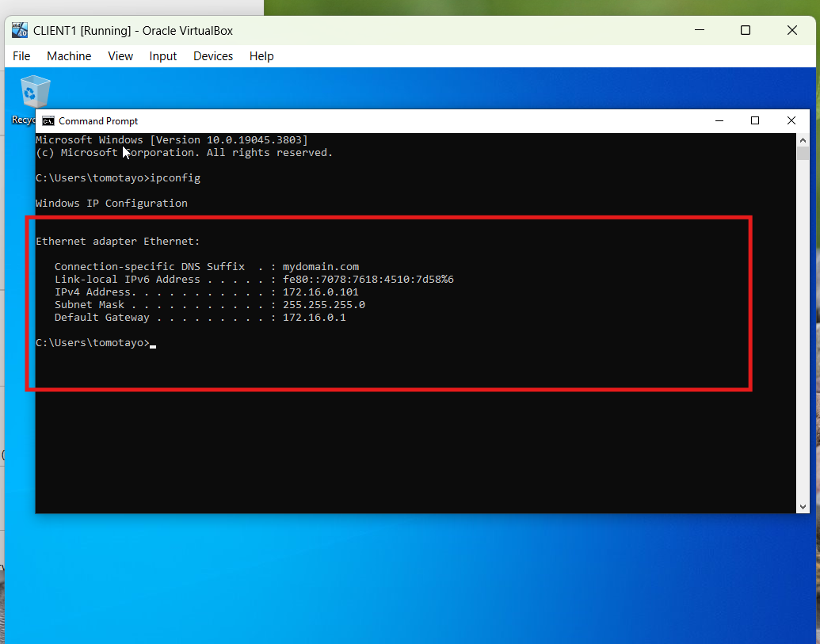This screenshot has height=644, width=820.
Task: Open the File menu in VirtualBox
Action: coord(21,56)
